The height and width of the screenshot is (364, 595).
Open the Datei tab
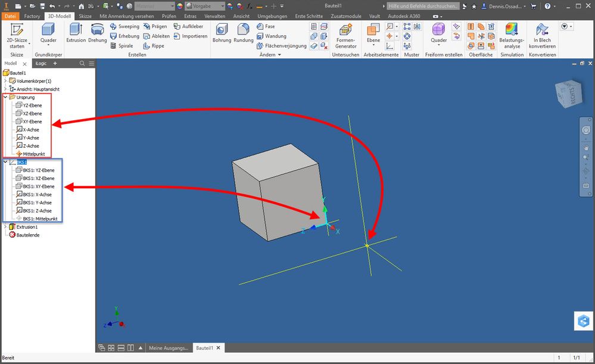point(10,16)
